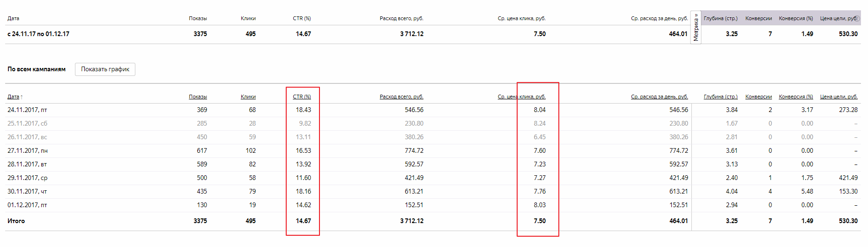Click the Итого totals row label
Image resolution: width=868 pixels, height=247 pixels.
pos(16,221)
